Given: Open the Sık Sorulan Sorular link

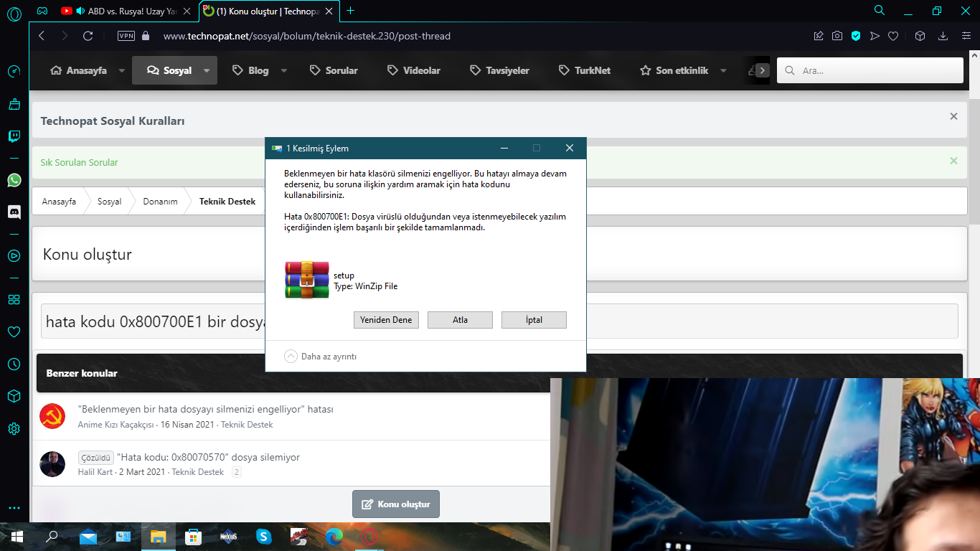Looking at the screenshot, I should (79, 162).
